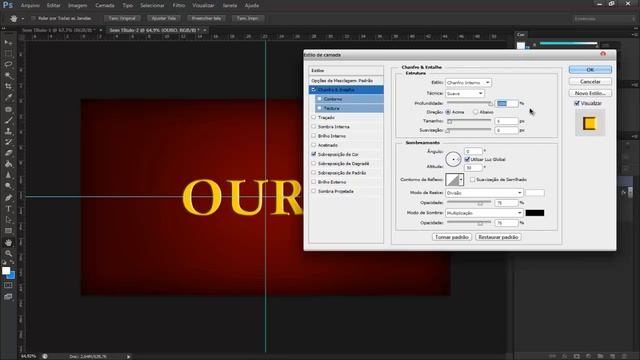Open Estilo dropdown (Chanfro Interno)
This screenshot has width=640, height=360.
[468, 82]
